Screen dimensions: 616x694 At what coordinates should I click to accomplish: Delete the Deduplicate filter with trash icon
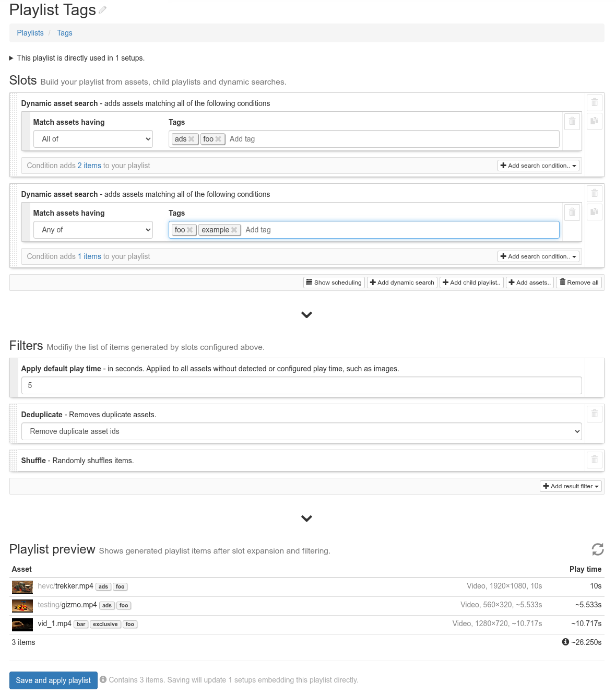pyautogui.click(x=595, y=414)
